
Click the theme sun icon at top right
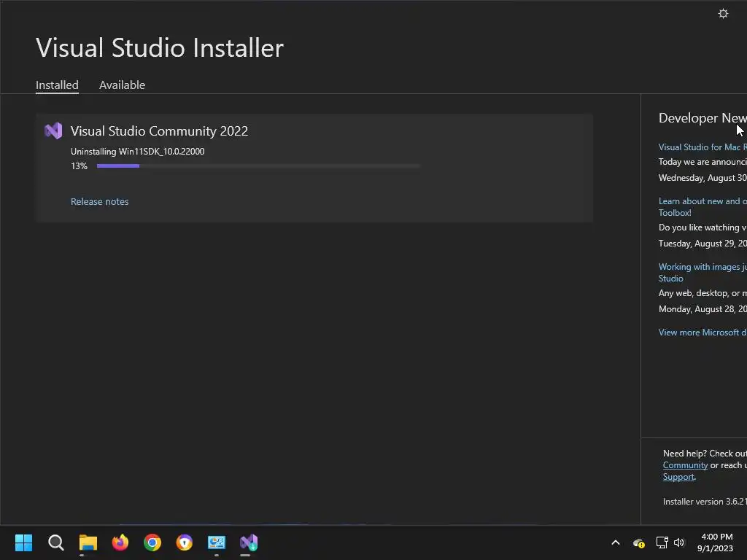click(723, 13)
